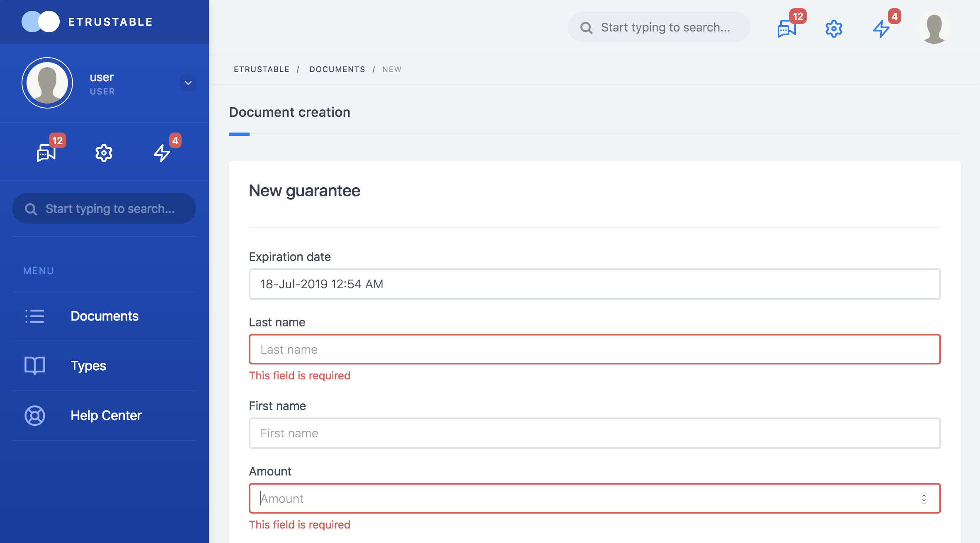Image resolution: width=980 pixels, height=543 pixels.
Task: Open sidebar settings gear icon
Action: tap(104, 153)
